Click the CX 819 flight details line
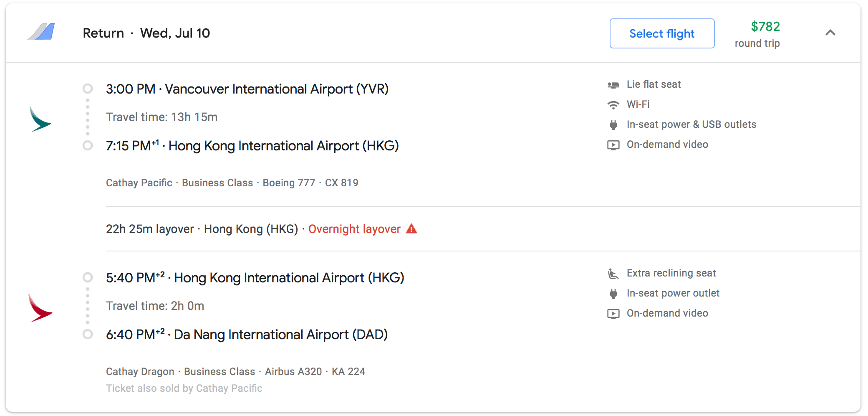Screen dimensions: 868x416 (x=232, y=183)
